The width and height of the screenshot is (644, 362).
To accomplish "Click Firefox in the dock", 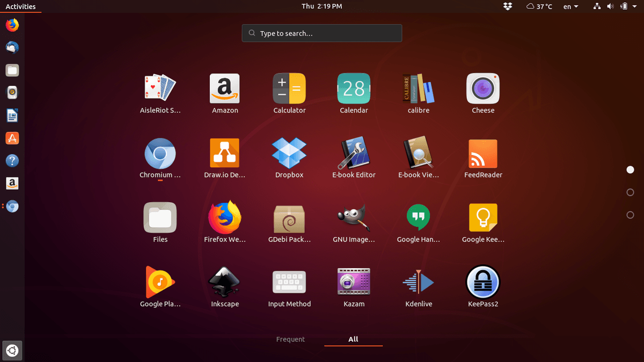I will (x=12, y=25).
